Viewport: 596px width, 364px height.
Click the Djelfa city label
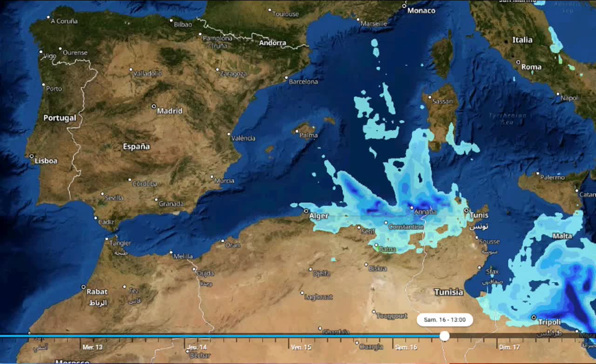(322, 274)
